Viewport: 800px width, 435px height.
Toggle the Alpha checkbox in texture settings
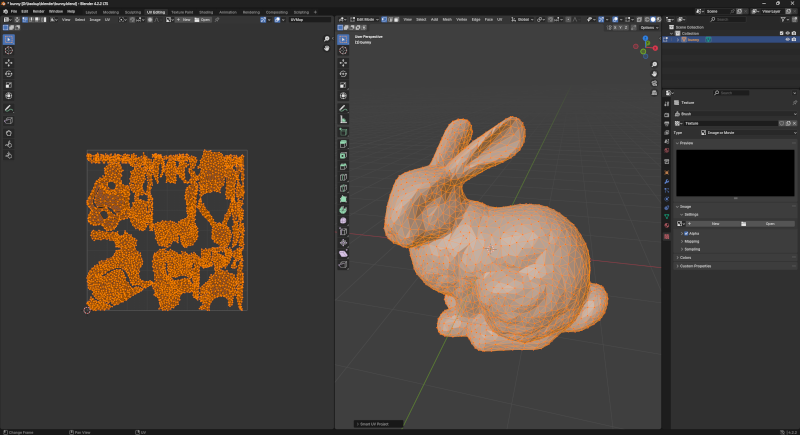click(x=686, y=234)
